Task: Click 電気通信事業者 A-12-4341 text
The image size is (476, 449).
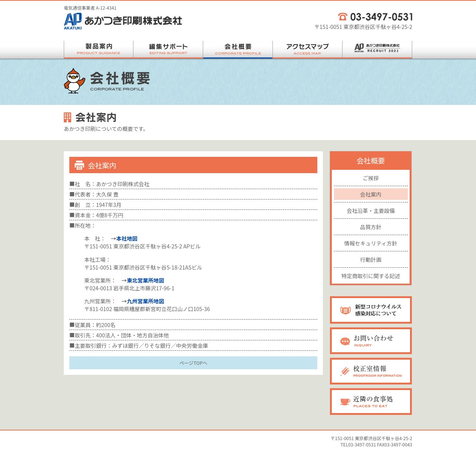Action: 90,8
